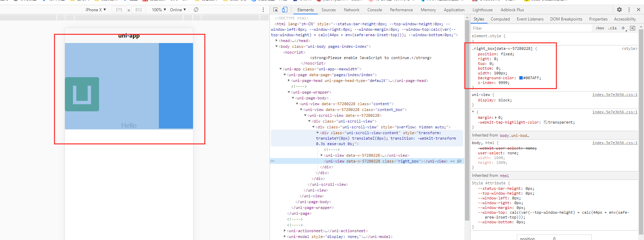Toggle the computed styles sidebar icon

(x=632, y=28)
